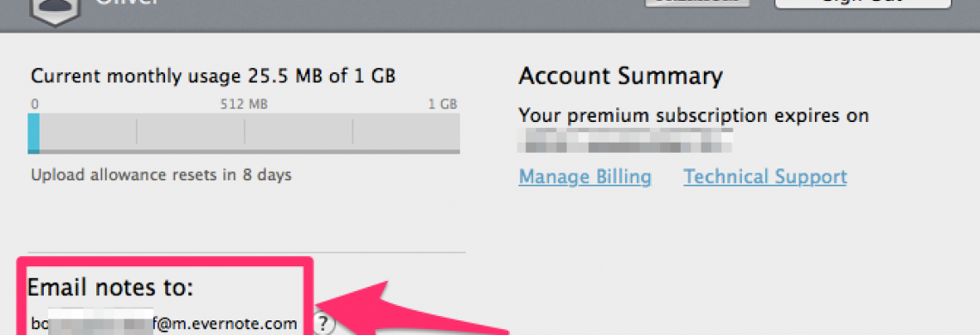This screenshot has height=335, width=980.
Task: Click the gray monthly usage progress bar
Action: click(244, 132)
